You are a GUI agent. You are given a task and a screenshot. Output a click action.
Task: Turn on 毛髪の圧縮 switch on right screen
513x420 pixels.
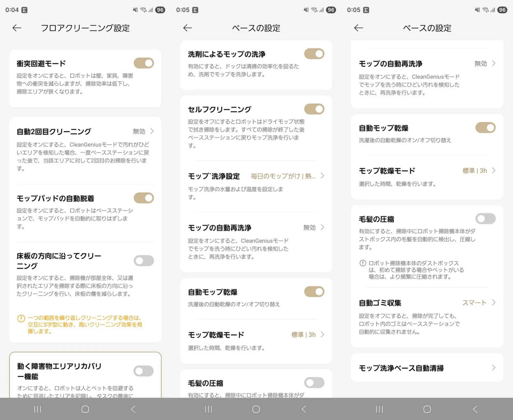pyautogui.click(x=485, y=219)
